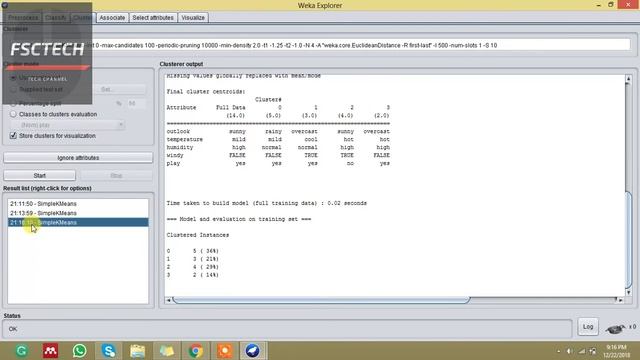Click the OK status message
This screenshot has height=360, width=640.
pos(13,329)
